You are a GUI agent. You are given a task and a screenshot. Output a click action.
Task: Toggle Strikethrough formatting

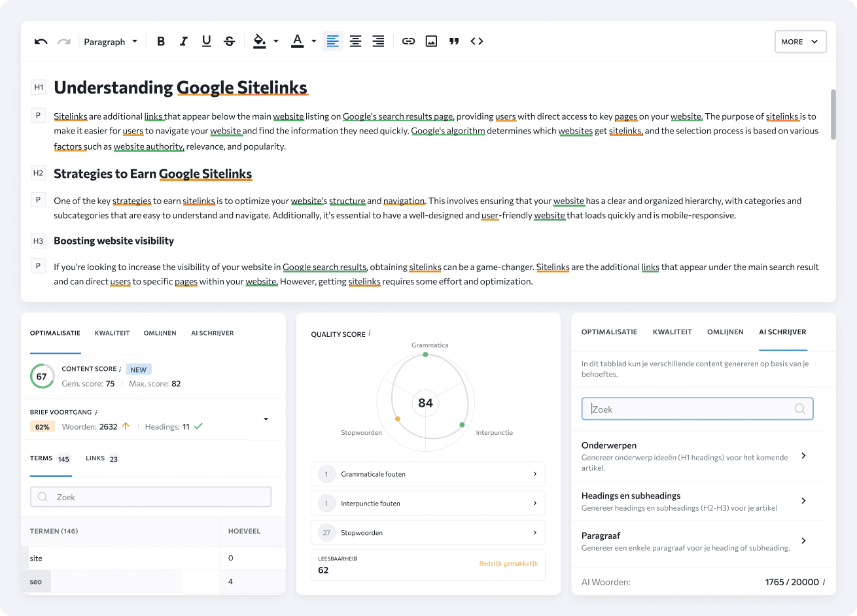[x=230, y=41]
